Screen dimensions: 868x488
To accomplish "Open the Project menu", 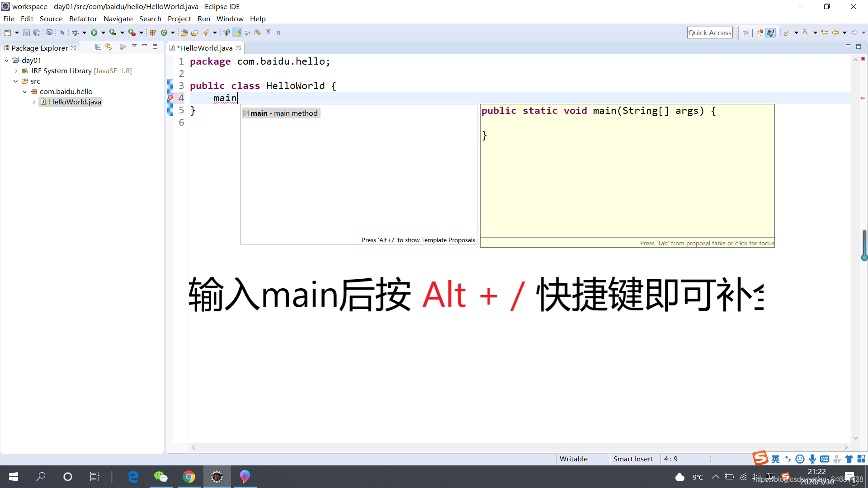I will (x=179, y=19).
